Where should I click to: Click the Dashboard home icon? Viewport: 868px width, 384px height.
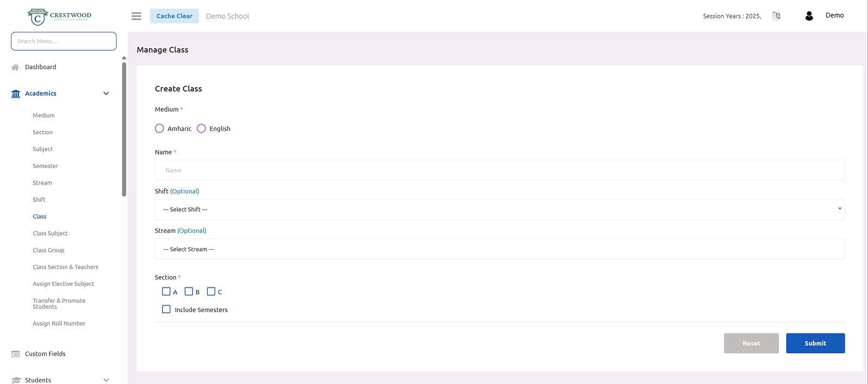coord(15,67)
